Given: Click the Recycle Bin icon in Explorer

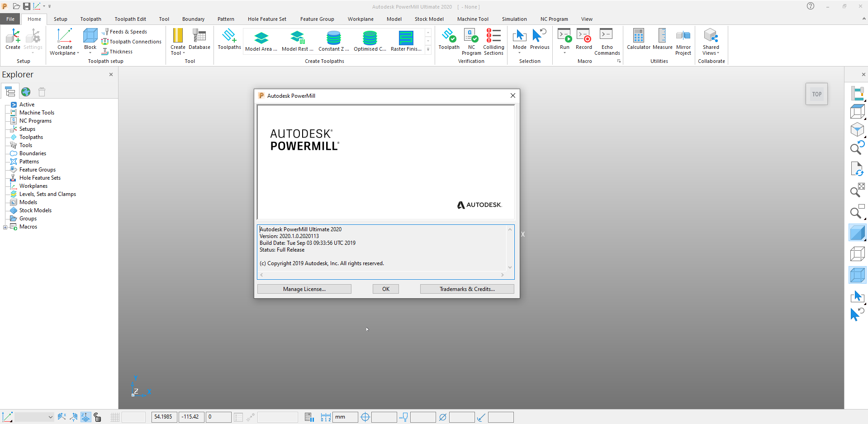Looking at the screenshot, I should coord(42,92).
